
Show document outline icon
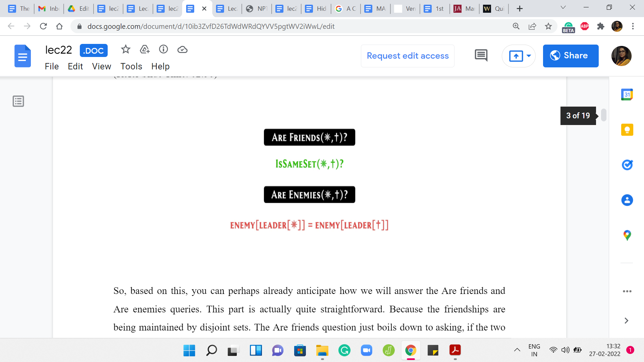(18, 101)
